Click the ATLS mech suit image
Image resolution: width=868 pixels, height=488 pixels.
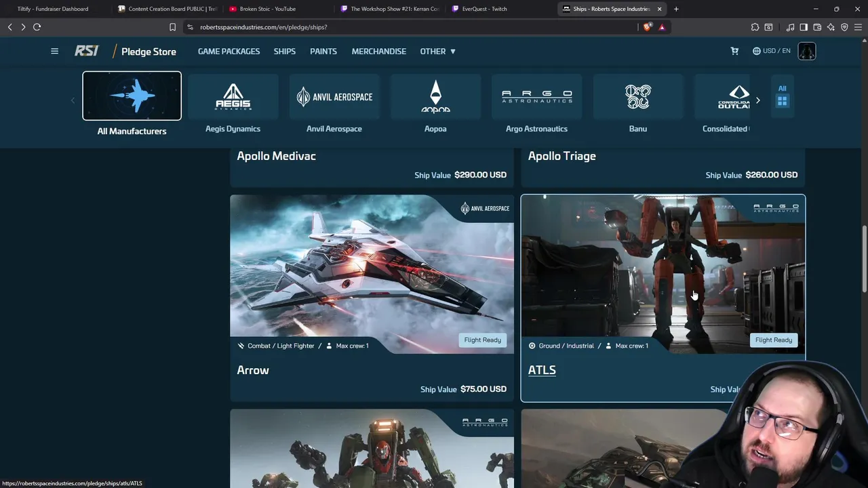pyautogui.click(x=663, y=274)
